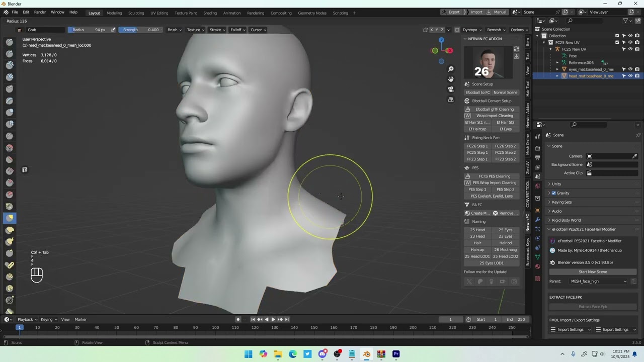Open the Tool properties tab with wrench-screwdriver icon
This screenshot has height=362, width=644.
tap(538, 136)
